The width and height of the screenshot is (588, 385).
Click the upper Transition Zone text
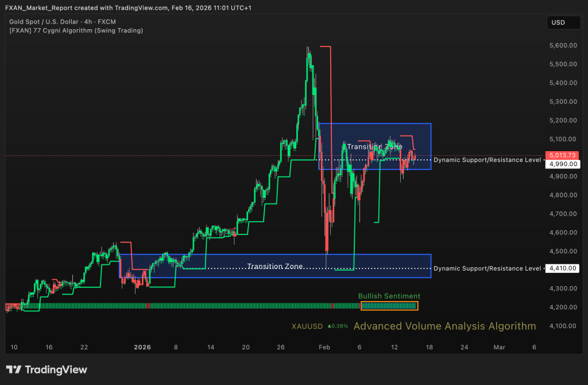click(x=374, y=147)
